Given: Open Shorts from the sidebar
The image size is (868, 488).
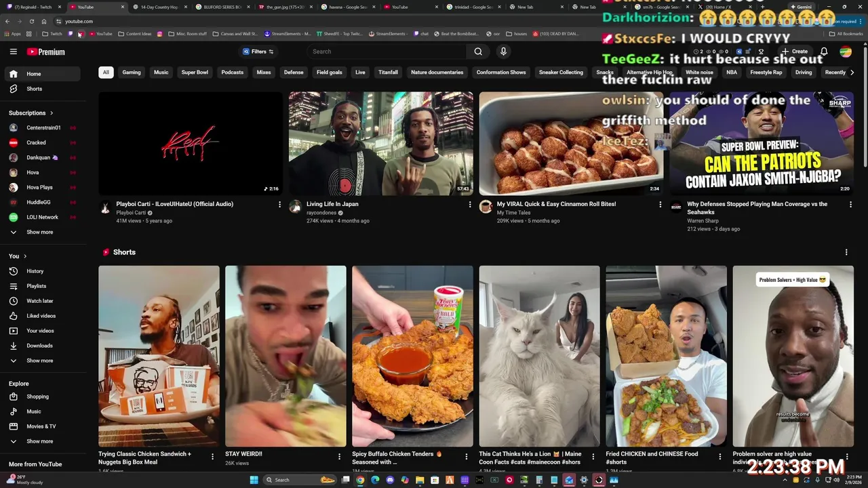Looking at the screenshot, I should pos(42,89).
